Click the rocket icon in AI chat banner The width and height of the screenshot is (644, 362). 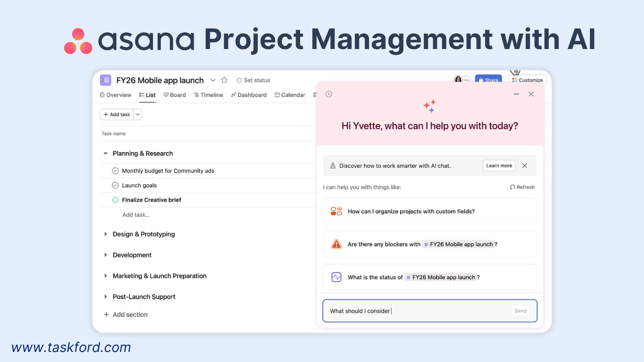point(332,165)
